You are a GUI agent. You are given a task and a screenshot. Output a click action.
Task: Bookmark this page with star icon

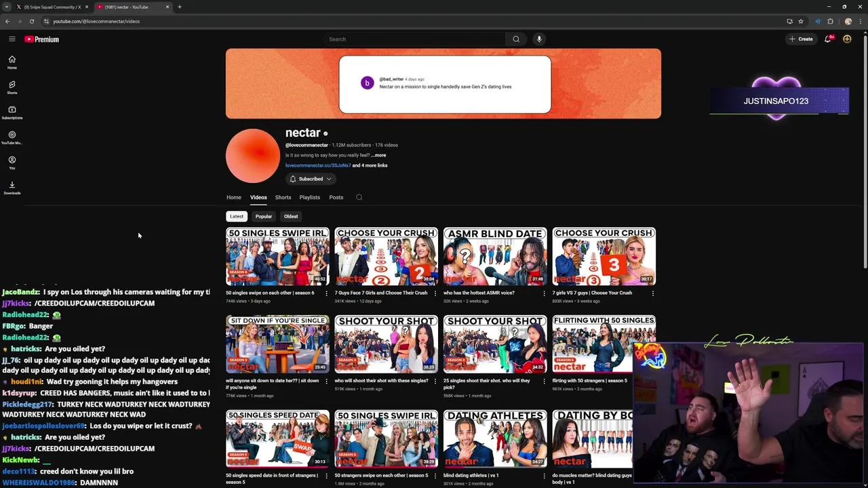click(x=801, y=21)
